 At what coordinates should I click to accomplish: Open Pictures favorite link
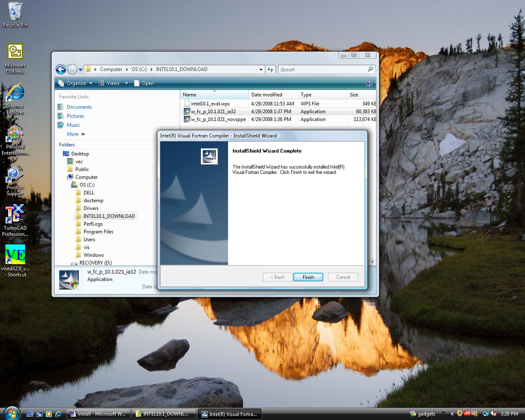coord(75,116)
